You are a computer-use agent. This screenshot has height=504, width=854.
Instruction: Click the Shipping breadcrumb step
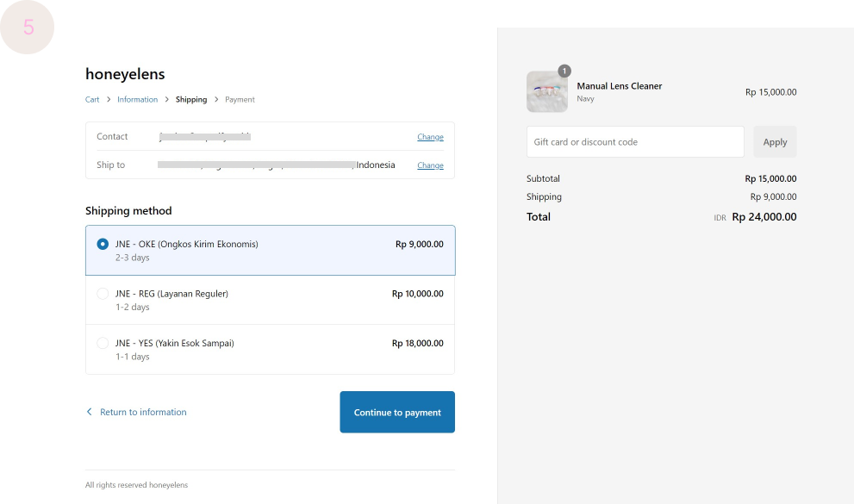(191, 100)
